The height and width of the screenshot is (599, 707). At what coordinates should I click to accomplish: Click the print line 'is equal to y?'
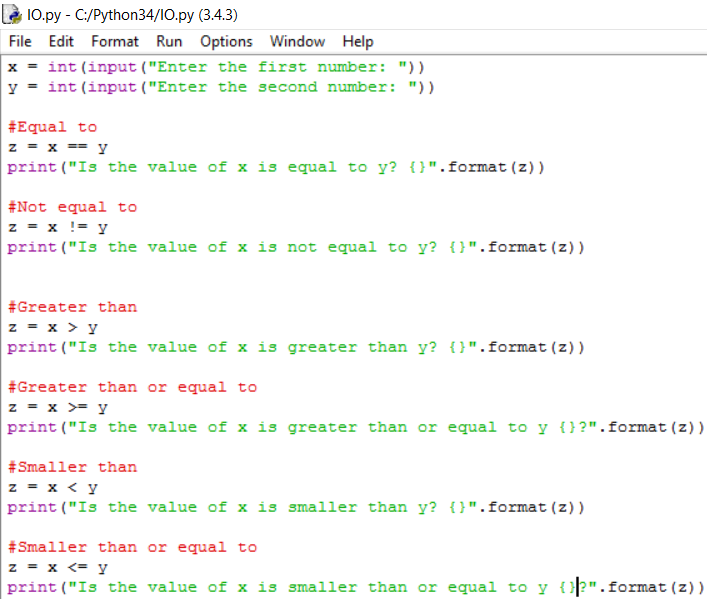(x=276, y=167)
